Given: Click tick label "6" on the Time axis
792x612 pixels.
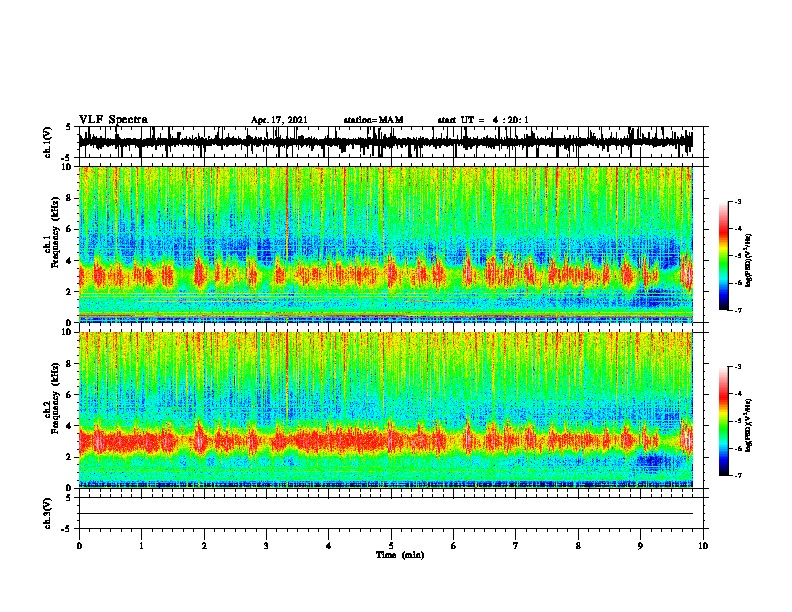Looking at the screenshot, I should tap(454, 546).
